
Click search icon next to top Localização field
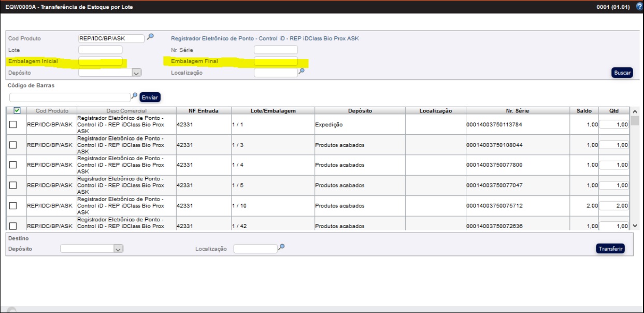302,72
